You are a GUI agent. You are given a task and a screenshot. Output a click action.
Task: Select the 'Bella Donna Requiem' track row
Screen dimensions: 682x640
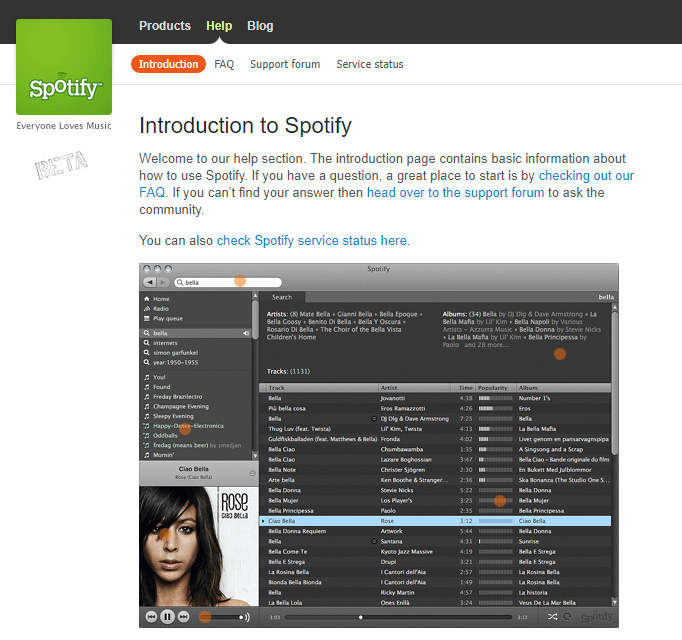(435, 531)
